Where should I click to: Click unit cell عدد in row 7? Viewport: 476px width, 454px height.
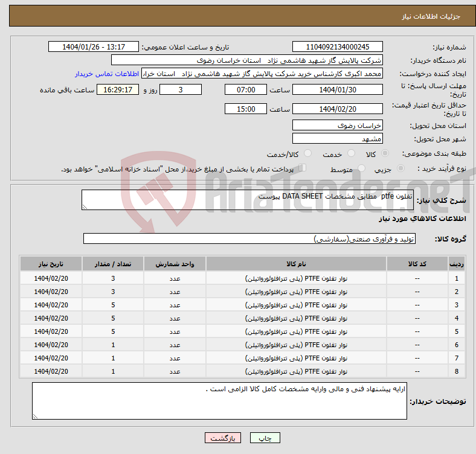175,358
